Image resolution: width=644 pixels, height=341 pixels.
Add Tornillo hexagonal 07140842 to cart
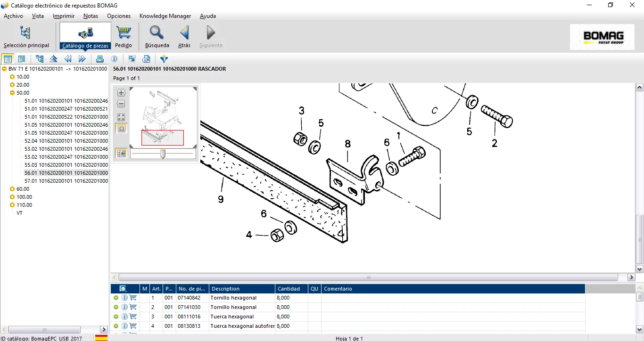point(133,298)
